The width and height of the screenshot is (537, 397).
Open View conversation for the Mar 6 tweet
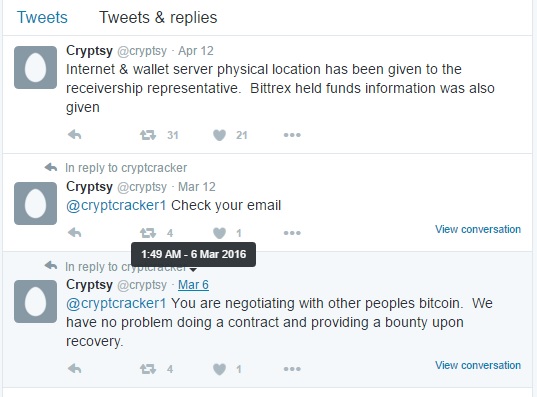[x=478, y=365]
